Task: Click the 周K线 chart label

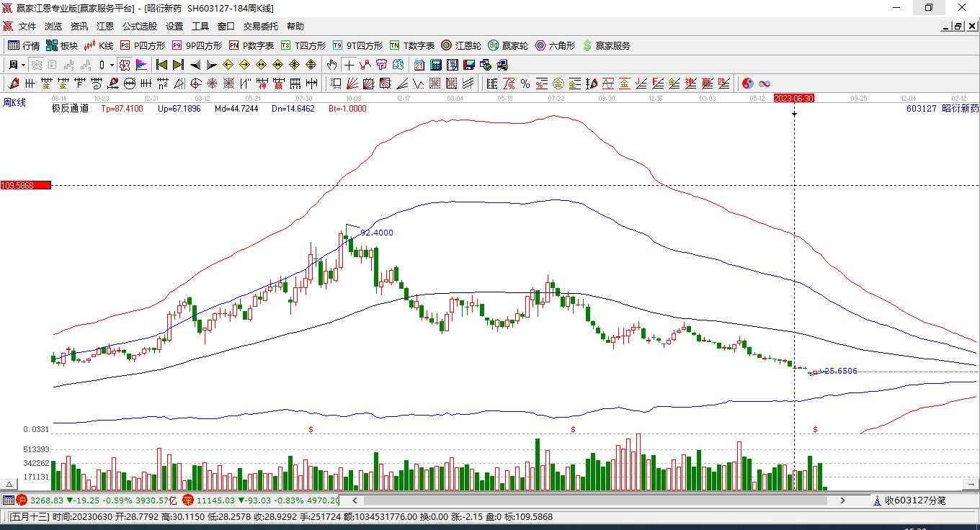Action: coord(14,103)
